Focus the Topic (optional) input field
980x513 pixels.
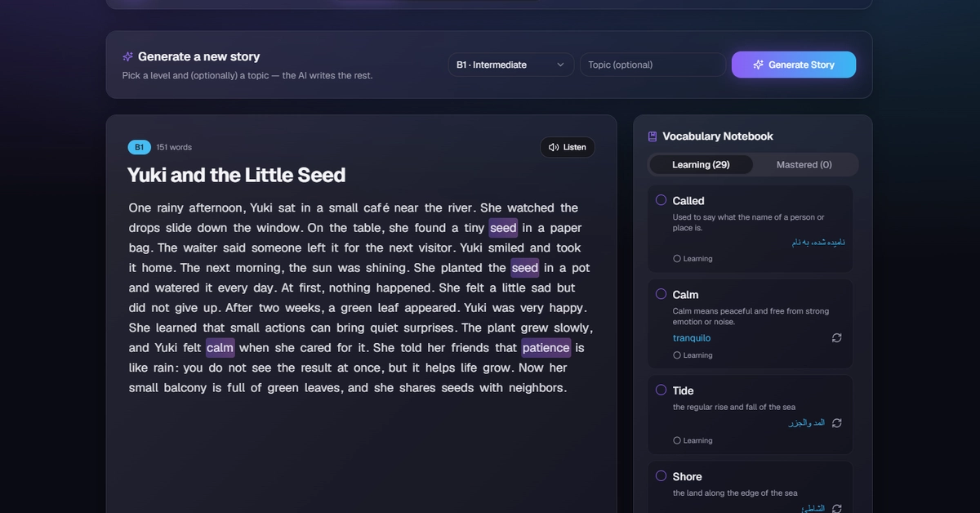pyautogui.click(x=653, y=65)
